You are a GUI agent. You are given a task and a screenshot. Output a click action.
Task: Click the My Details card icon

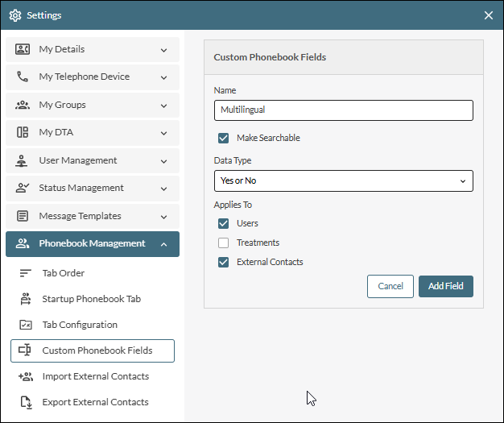23,49
